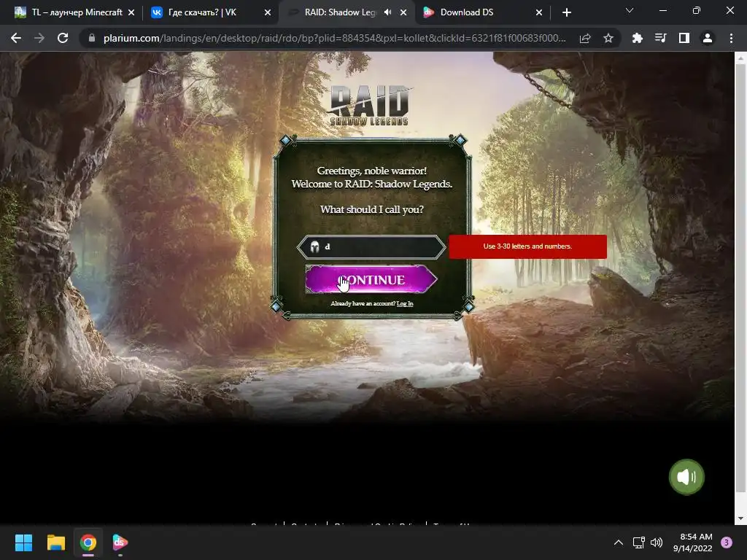Open media controls in Chrome toolbar
The height and width of the screenshot is (560, 747).
[661, 38]
